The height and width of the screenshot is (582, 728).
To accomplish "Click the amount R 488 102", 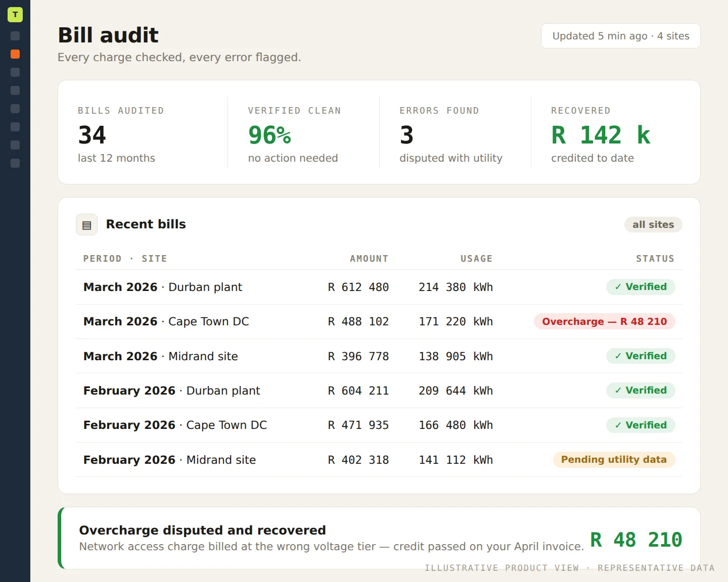I will 358,321.
